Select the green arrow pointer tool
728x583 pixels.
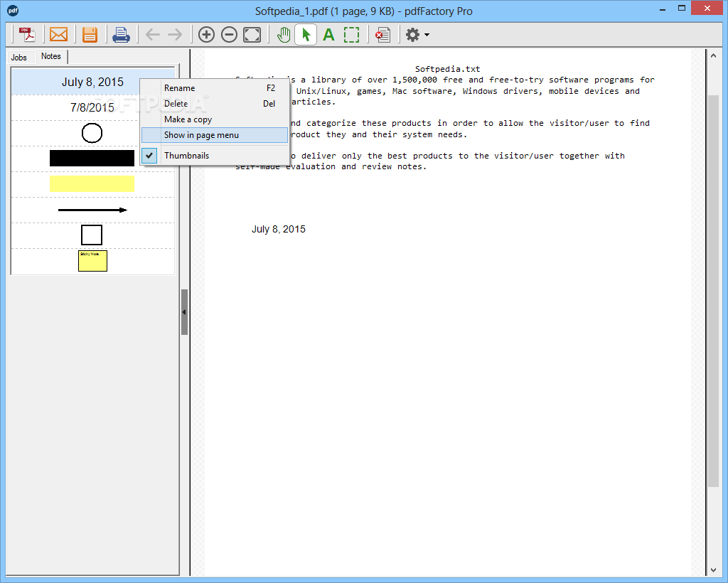click(x=306, y=34)
